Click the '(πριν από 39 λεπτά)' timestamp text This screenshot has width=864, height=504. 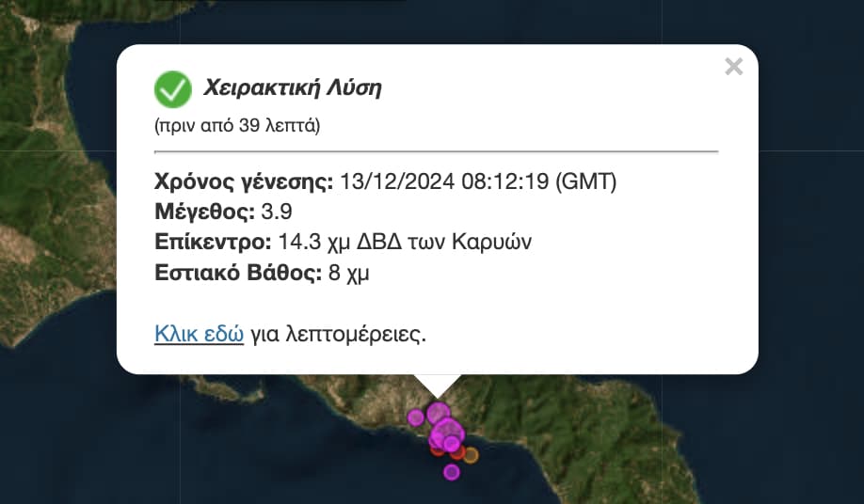(237, 126)
